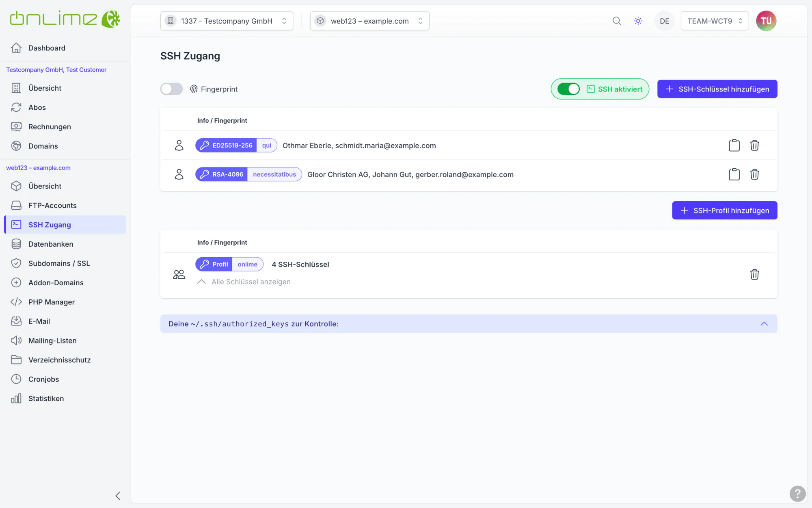Screen dimensions: 812x508
Task: Open Statistiken
Action: pos(65,398)
